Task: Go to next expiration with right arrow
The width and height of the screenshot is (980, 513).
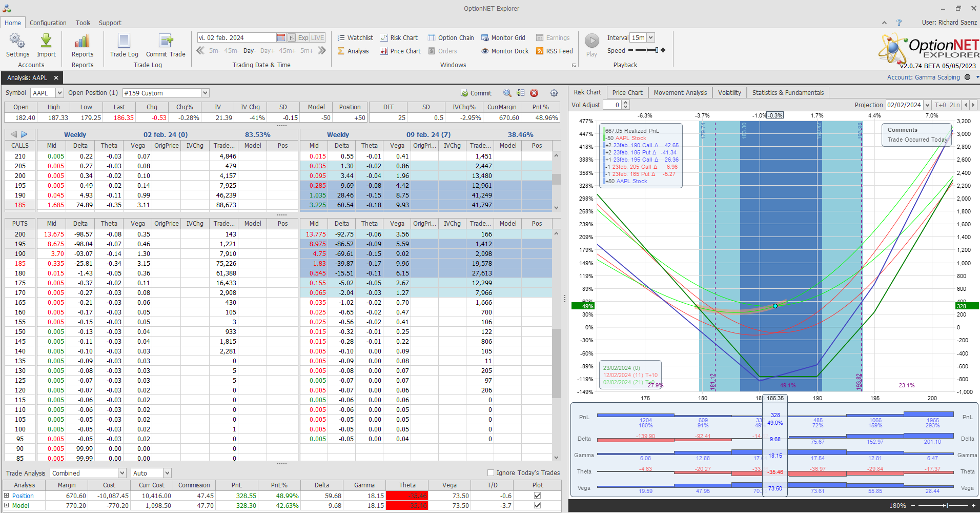Action: tap(24, 134)
